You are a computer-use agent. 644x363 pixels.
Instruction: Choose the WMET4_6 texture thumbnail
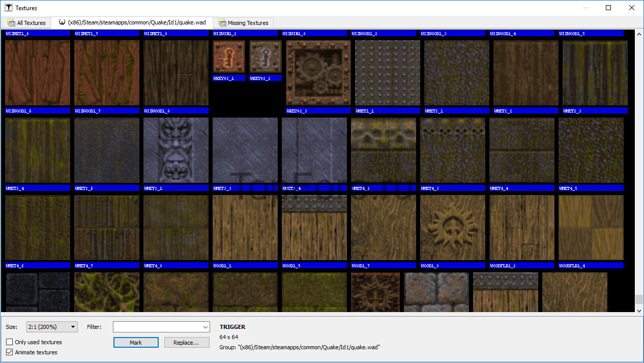38,228
